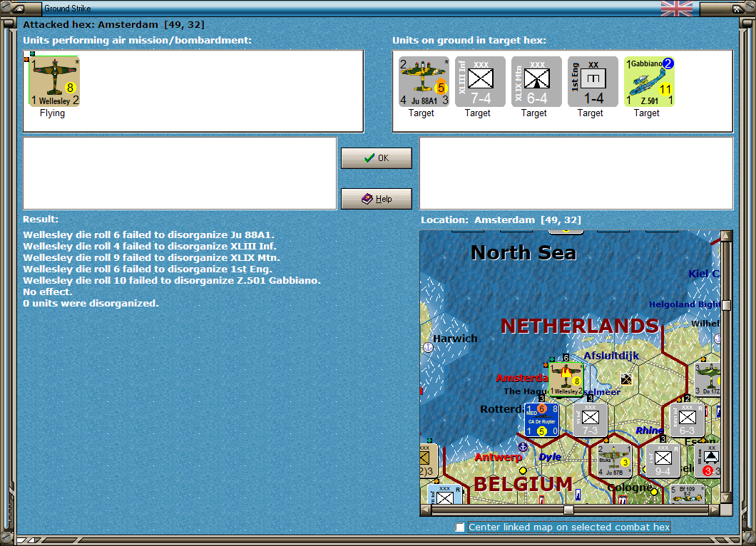Click the factory symbol hex east of Afsluitdijk
Screen dimensions: 756x546
click(x=626, y=380)
